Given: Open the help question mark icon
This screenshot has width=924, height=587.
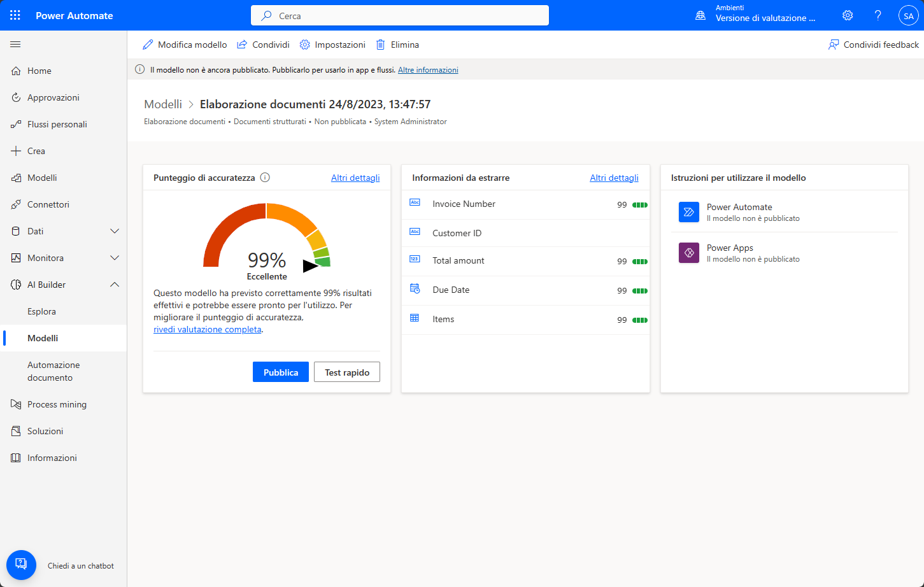Looking at the screenshot, I should (x=878, y=15).
